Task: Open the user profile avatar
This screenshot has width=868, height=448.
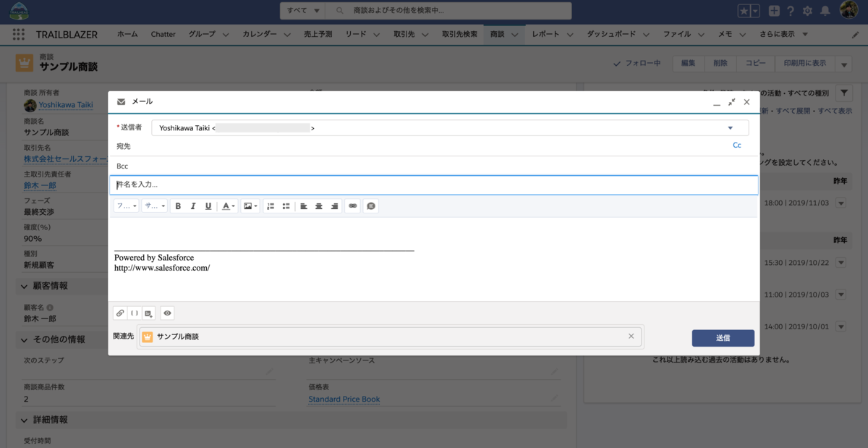Action: 849,10
